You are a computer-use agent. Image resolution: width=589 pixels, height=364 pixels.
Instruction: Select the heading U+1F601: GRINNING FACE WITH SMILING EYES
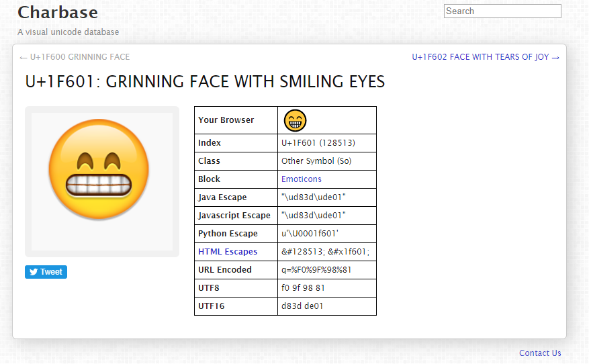tap(205, 82)
